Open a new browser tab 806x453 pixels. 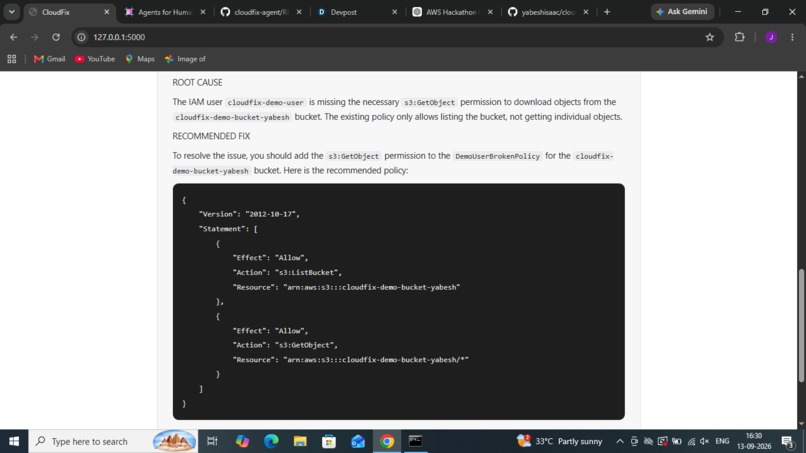click(x=607, y=12)
